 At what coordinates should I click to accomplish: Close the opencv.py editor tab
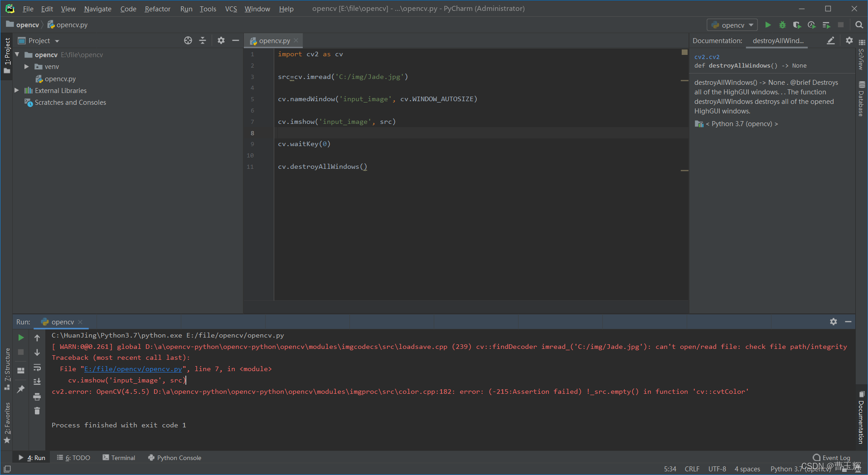click(296, 40)
